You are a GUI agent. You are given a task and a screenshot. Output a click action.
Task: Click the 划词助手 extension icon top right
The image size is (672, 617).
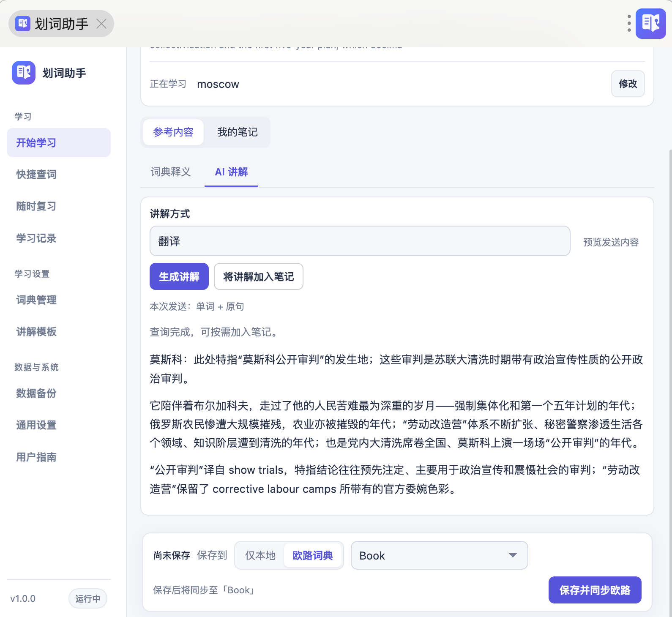click(651, 23)
